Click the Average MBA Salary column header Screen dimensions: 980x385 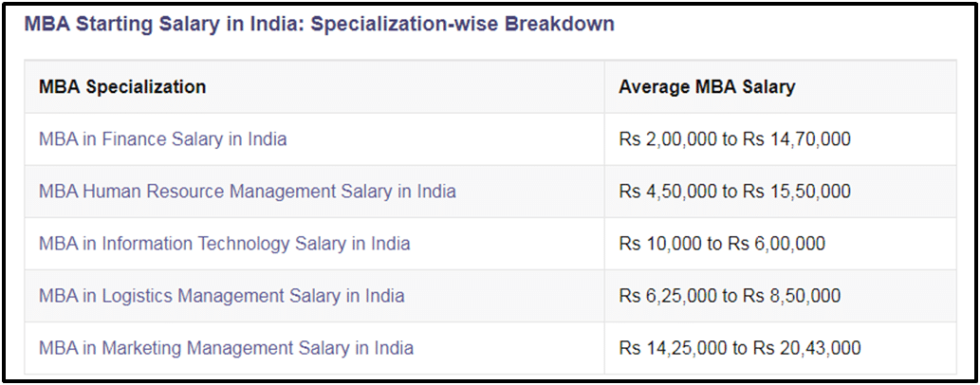707,87
